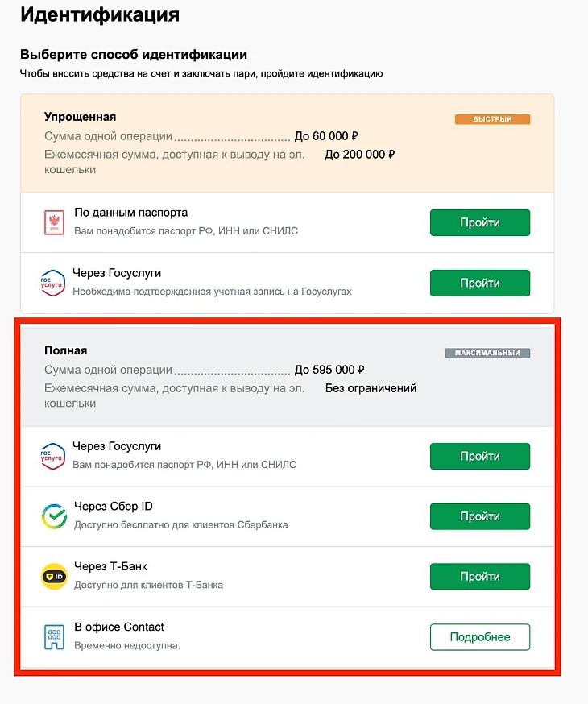Click the orange БЫСТРЫЙ badge
Image resolution: width=588 pixels, height=704 pixels.
point(492,119)
